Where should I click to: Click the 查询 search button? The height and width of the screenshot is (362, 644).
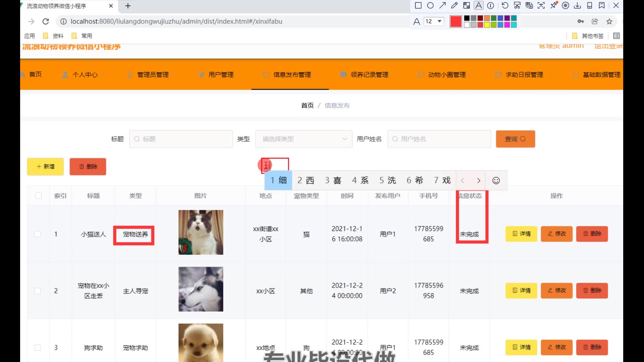(515, 139)
